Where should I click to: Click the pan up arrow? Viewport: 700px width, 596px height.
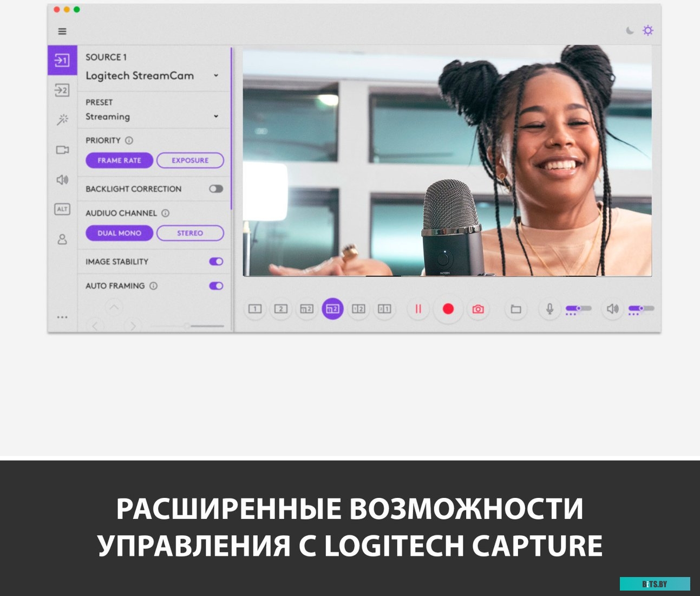tap(114, 308)
